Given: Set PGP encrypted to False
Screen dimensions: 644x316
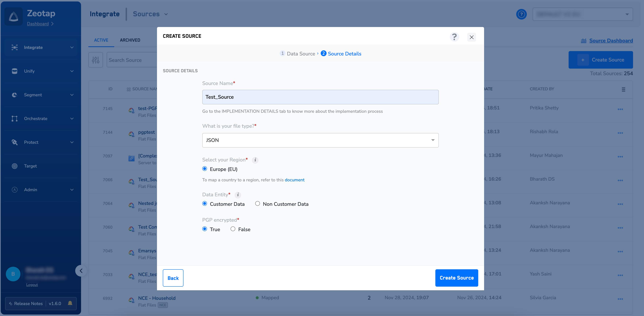Looking at the screenshot, I should [233, 229].
